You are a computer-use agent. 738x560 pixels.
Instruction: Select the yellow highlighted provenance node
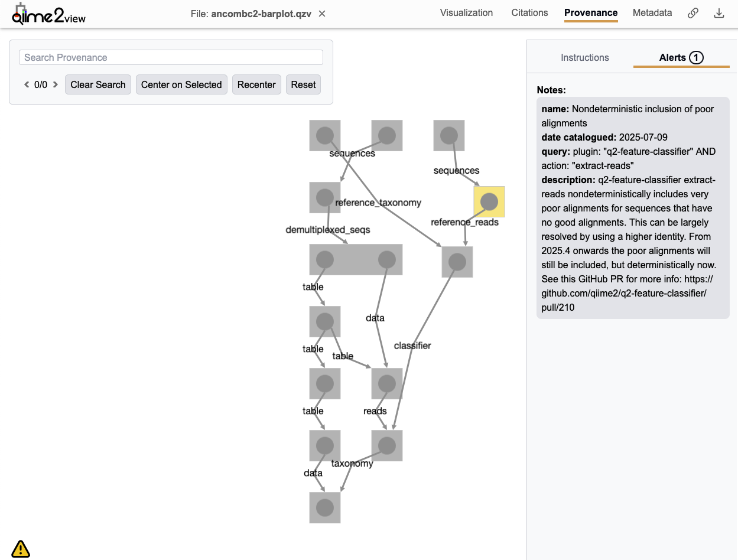point(489,202)
